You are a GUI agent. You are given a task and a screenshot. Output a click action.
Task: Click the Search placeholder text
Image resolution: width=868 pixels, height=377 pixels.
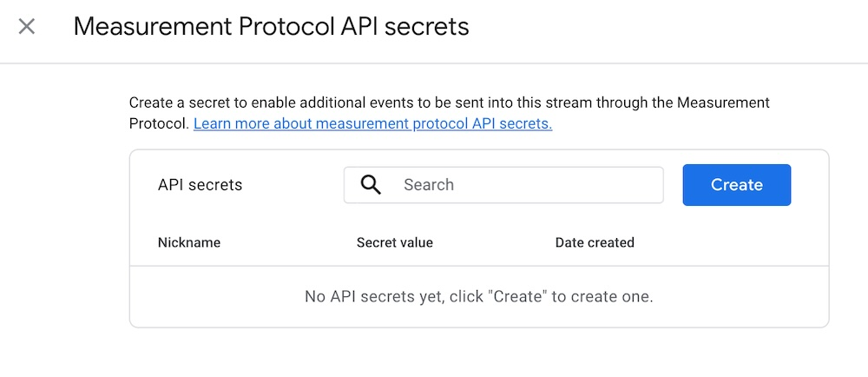pos(429,185)
